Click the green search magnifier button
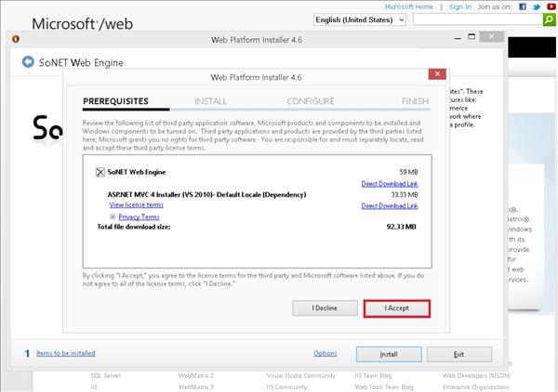The width and height of the screenshot is (558, 392). pyautogui.click(x=549, y=20)
